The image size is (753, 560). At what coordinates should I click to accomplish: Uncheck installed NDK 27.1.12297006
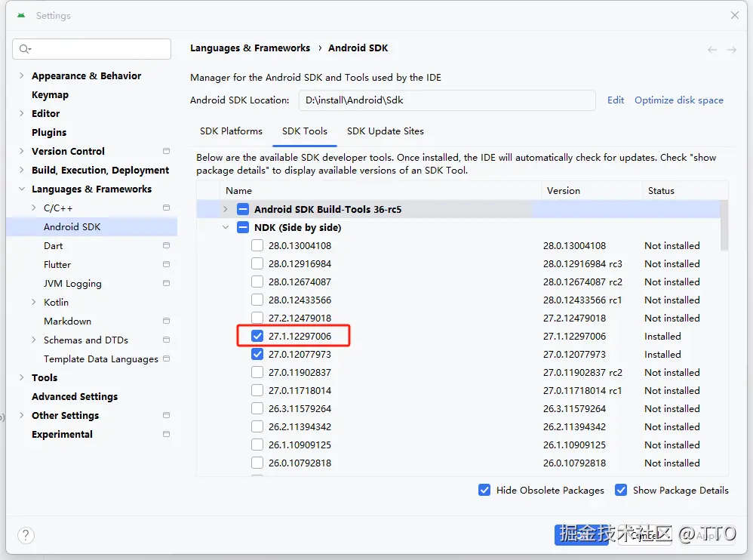(x=257, y=336)
